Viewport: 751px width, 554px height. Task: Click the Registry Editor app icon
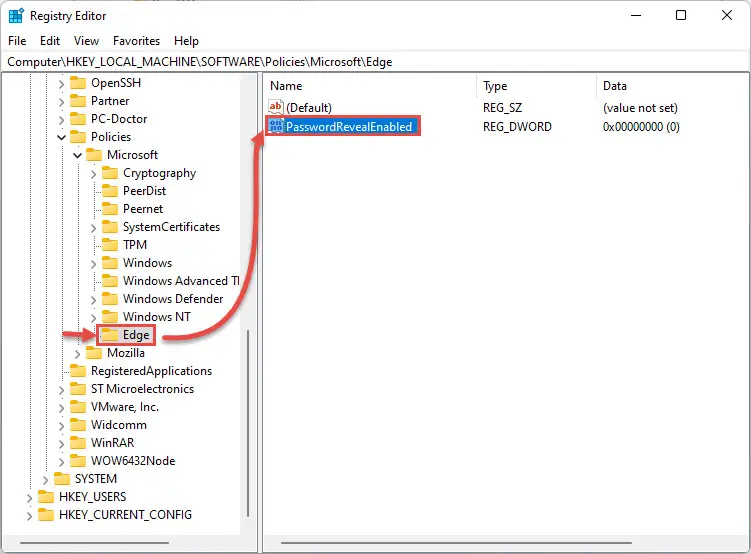(16, 16)
